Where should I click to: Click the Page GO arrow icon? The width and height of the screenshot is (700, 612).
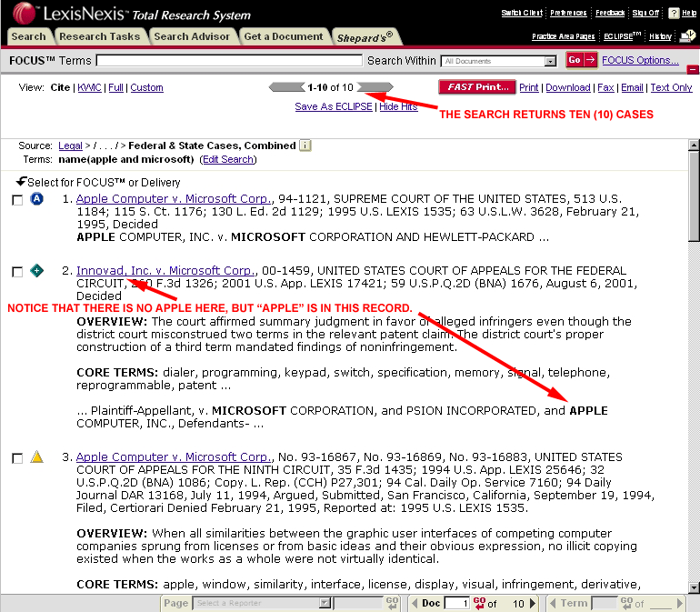[392, 603]
